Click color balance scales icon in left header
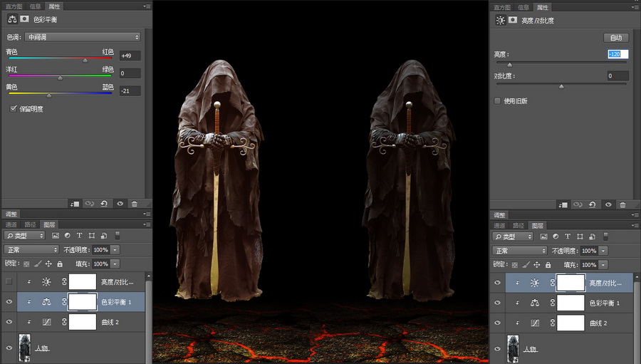Screen dimensions: 641x364 (12, 19)
